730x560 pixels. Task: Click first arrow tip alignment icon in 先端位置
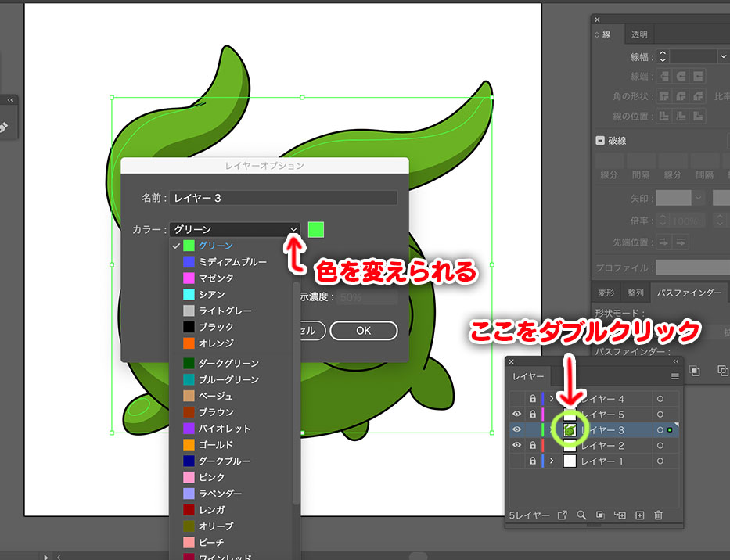[664, 242]
